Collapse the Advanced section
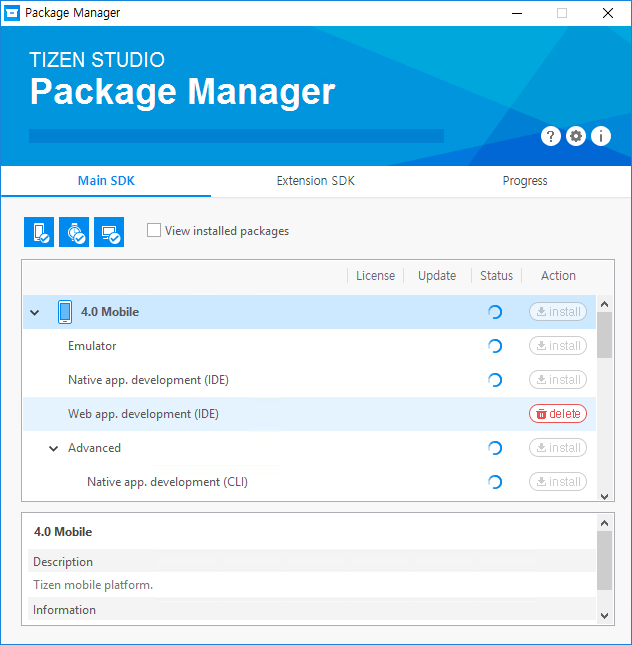The width and height of the screenshot is (632, 645). point(54,449)
